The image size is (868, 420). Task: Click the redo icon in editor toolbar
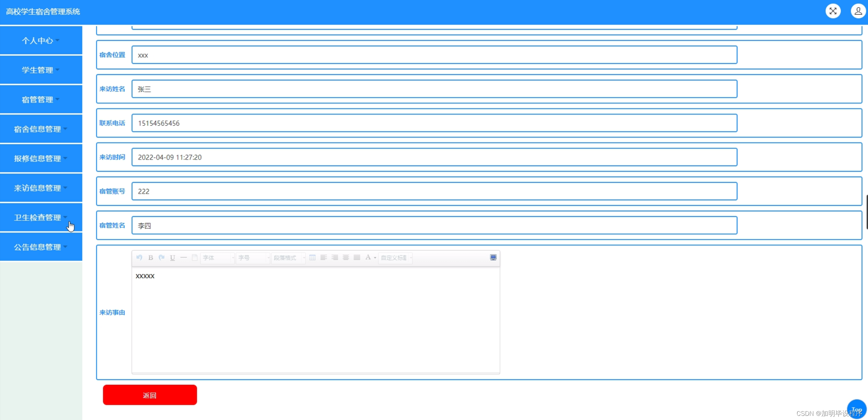click(162, 258)
